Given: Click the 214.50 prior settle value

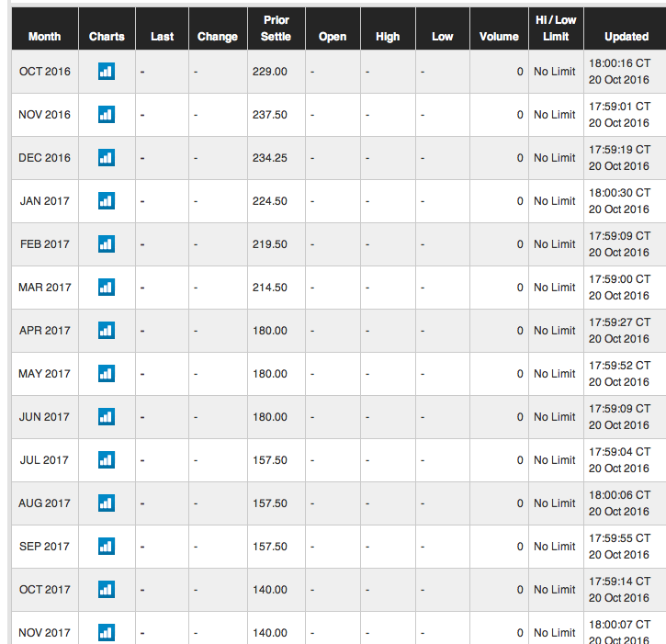Looking at the screenshot, I should 270,288.
